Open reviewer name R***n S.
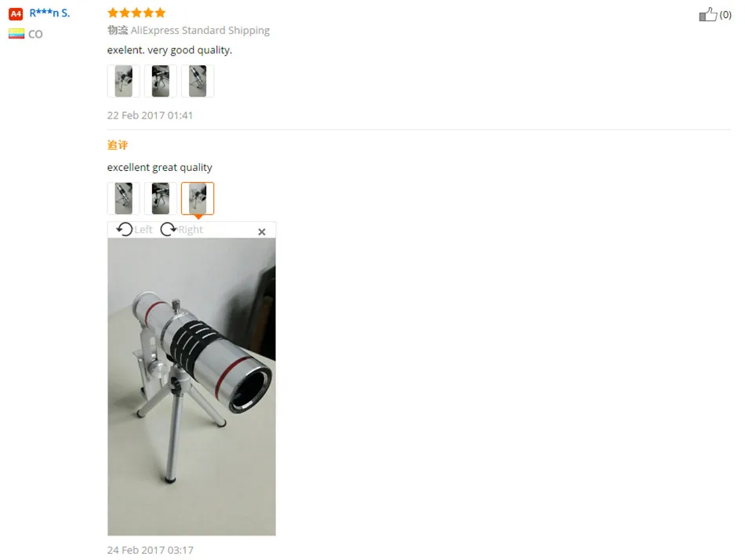The height and width of the screenshot is (560, 745). [x=49, y=13]
